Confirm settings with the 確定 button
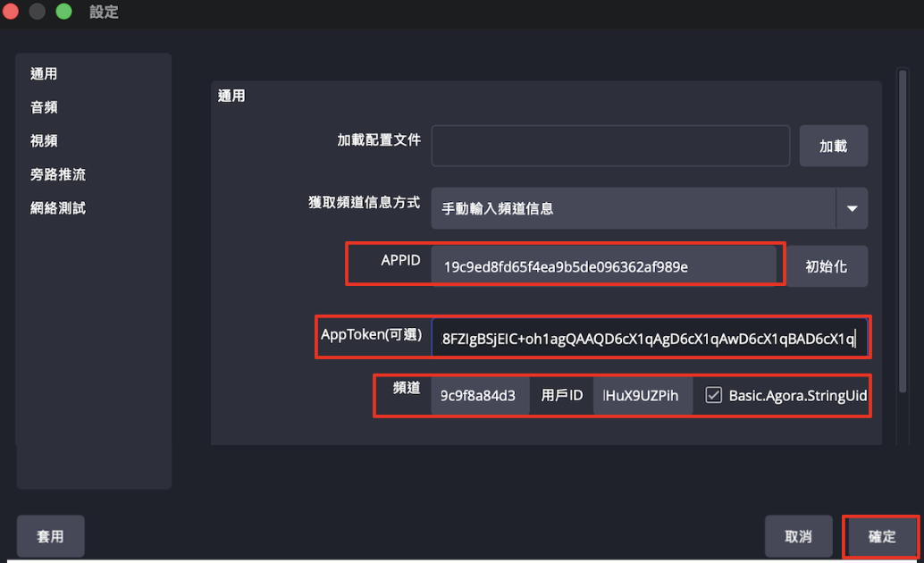This screenshot has width=924, height=563. 882,536
